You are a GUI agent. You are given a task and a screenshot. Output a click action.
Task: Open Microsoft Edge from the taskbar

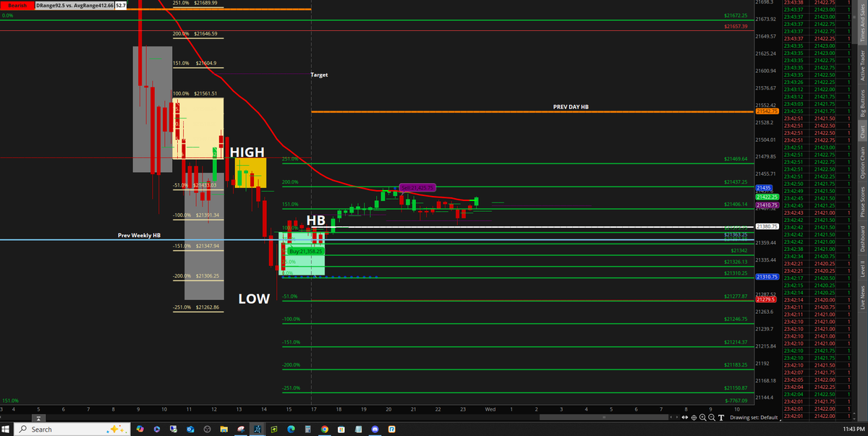[291, 429]
